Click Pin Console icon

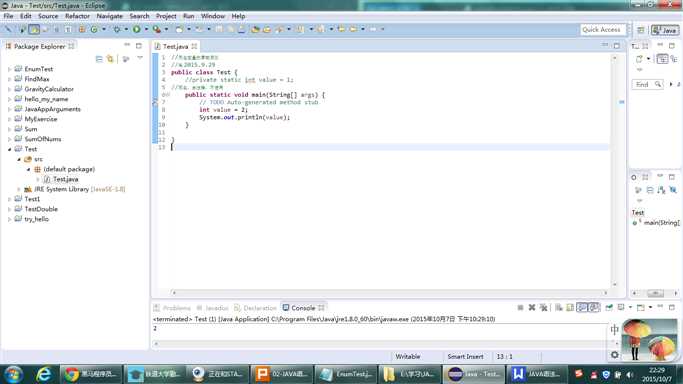tap(609, 307)
